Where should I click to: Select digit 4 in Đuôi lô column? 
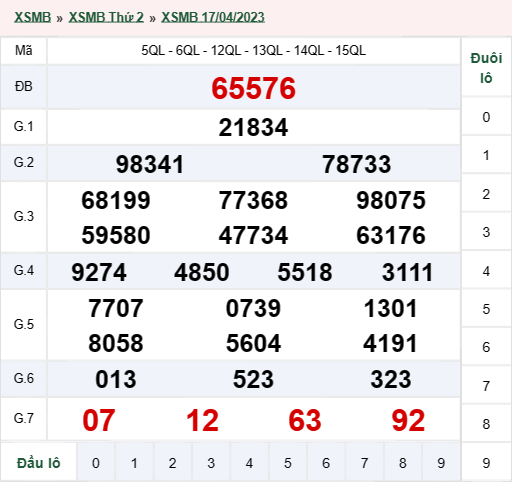pos(486,271)
